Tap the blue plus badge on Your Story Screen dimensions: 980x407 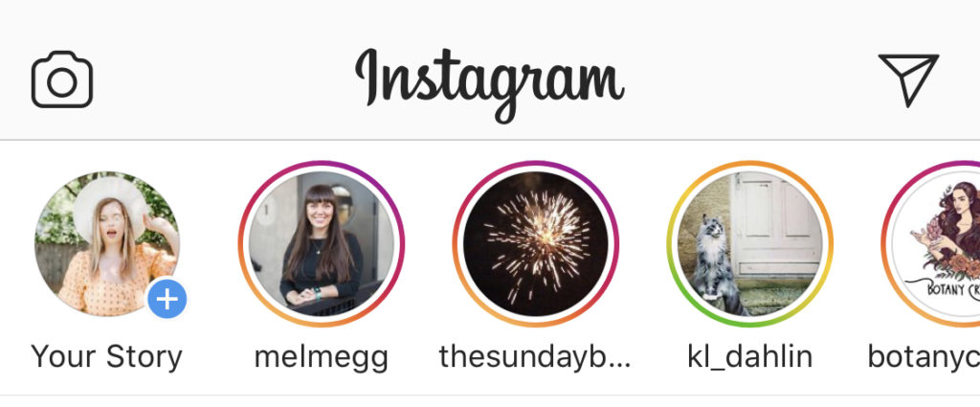point(167,300)
